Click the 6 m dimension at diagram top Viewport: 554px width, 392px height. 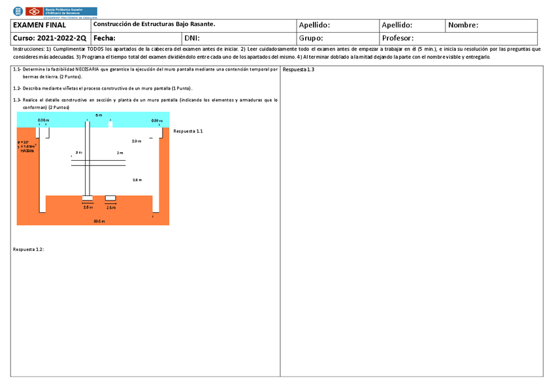point(98,114)
